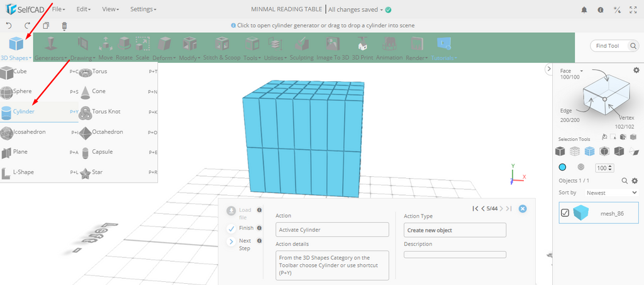644x285 pixels.
Task: Select the solid blue circle render mode
Action: point(562,167)
